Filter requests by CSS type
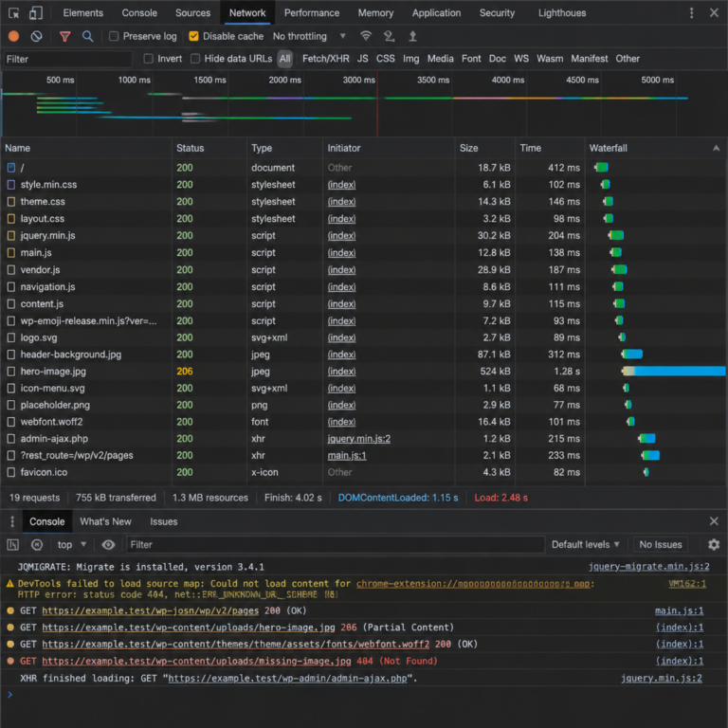Viewport: 728px width, 728px height. (386, 59)
